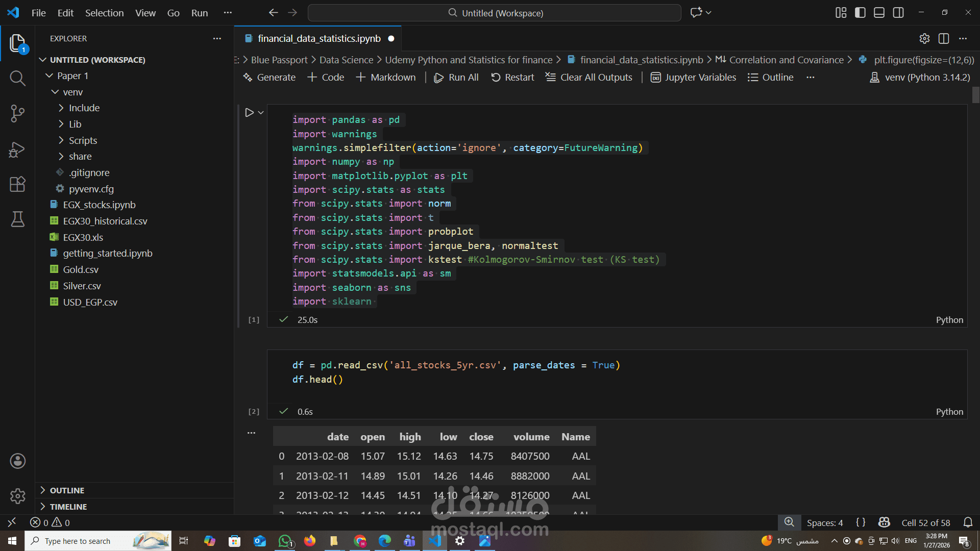Viewport: 980px width, 551px height.
Task: Open the Search view in activity bar
Action: 17,78
